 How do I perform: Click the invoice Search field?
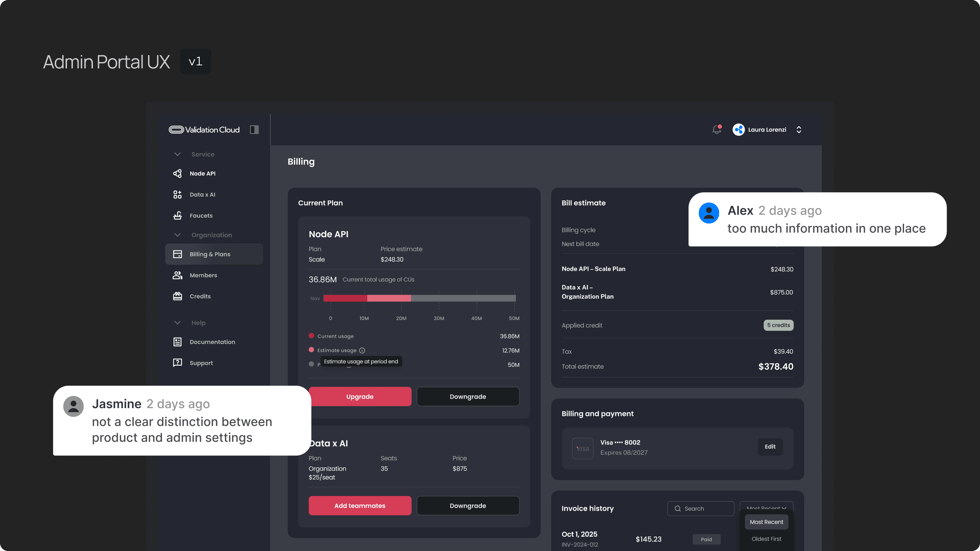(700, 508)
